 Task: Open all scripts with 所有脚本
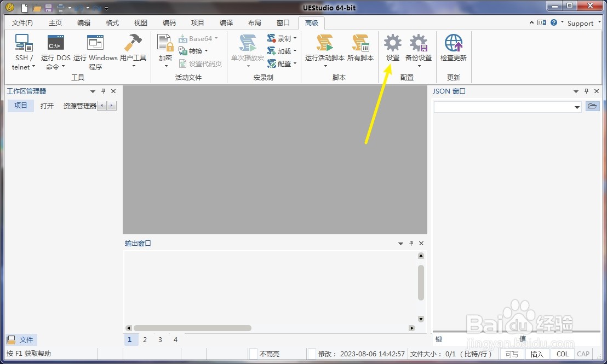coord(360,48)
